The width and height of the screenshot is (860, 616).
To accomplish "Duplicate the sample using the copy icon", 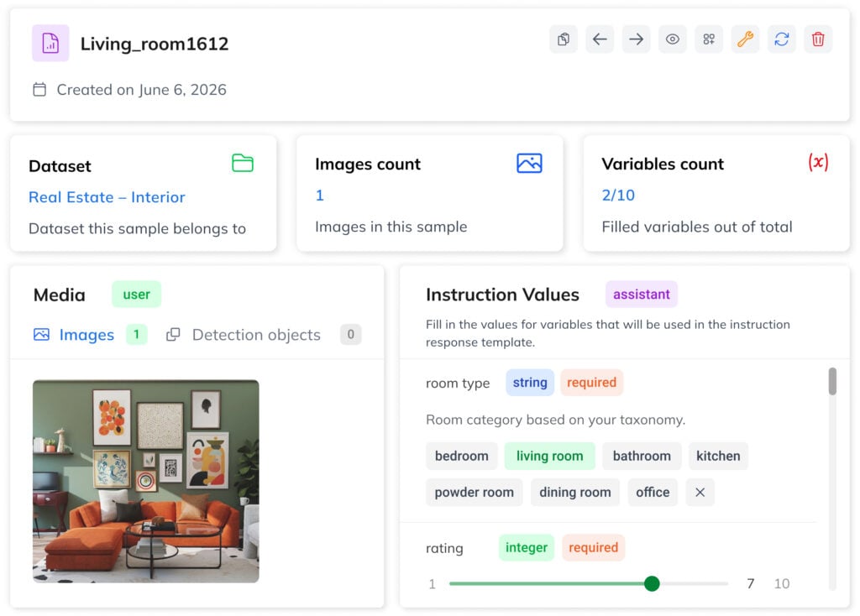I will pos(564,39).
